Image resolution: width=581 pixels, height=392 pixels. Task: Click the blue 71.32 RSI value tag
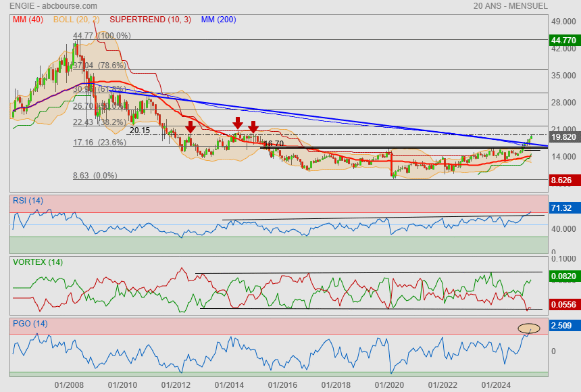pyautogui.click(x=561, y=208)
